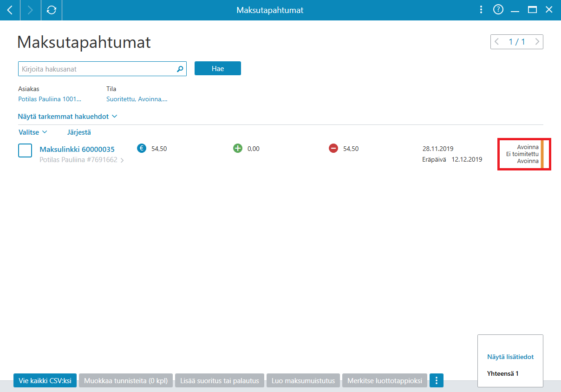Click the red minus open amount icon
Image resolution: width=561 pixels, height=392 pixels.
(333, 149)
